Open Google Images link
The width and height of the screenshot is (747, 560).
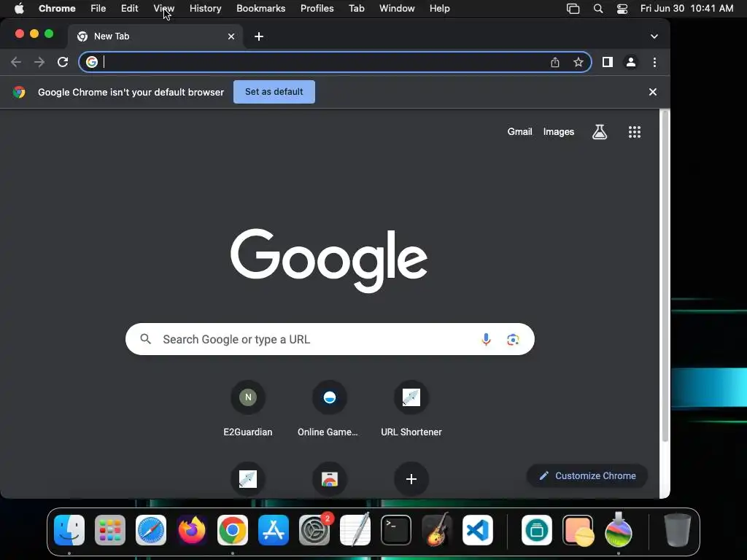pos(558,132)
